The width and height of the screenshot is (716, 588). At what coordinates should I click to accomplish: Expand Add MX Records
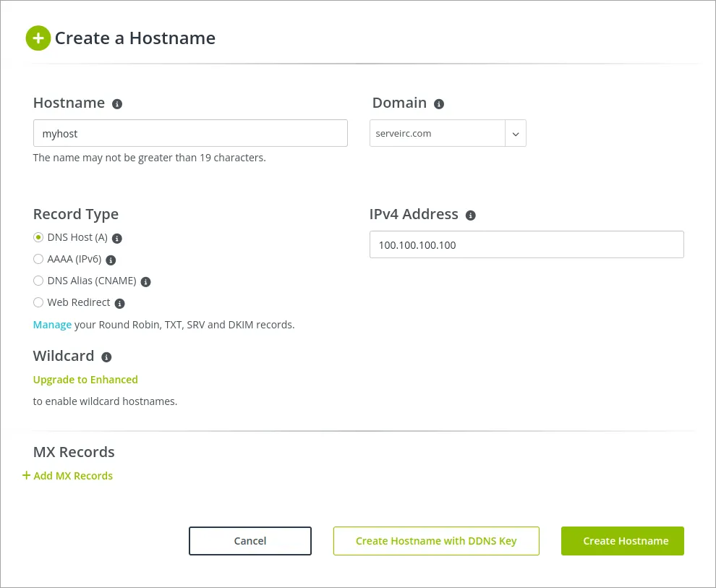click(x=68, y=476)
